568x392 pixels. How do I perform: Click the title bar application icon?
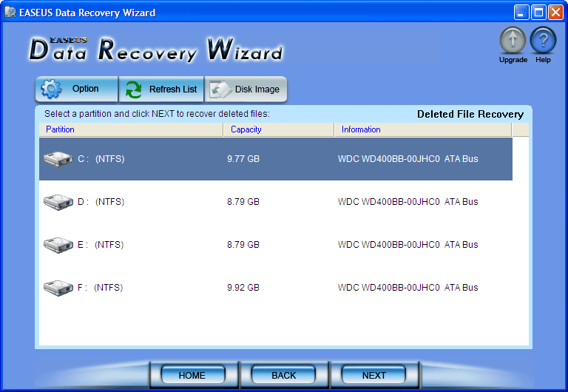[x=10, y=13]
